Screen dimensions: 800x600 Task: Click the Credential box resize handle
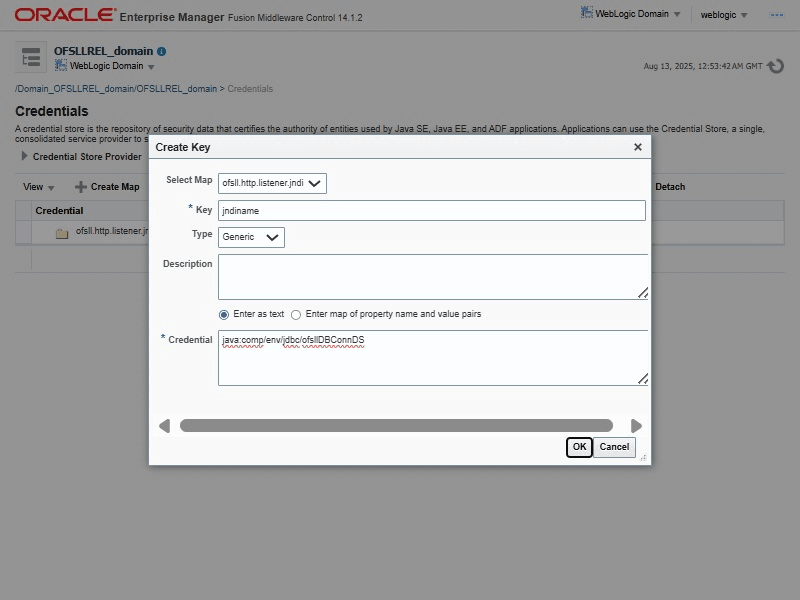[x=643, y=379]
